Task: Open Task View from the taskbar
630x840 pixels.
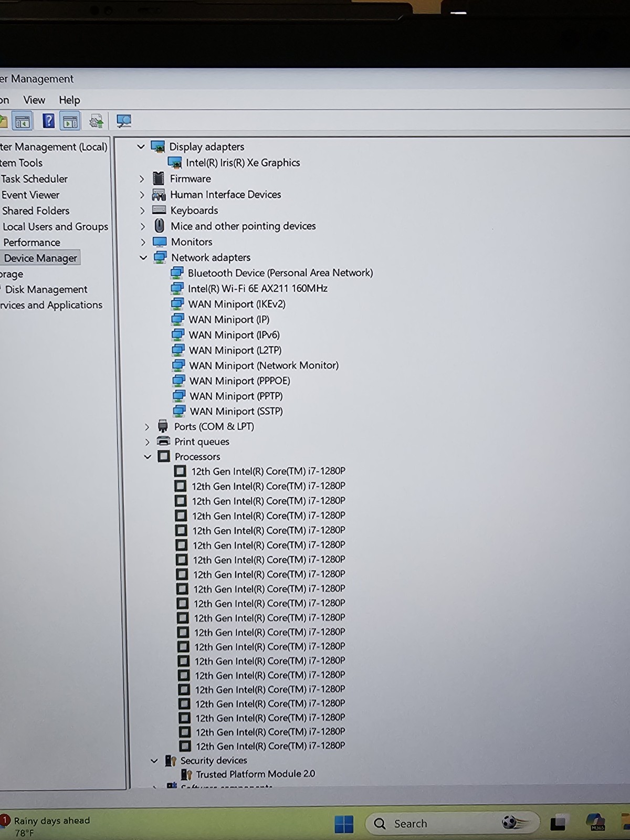Action: [x=558, y=824]
